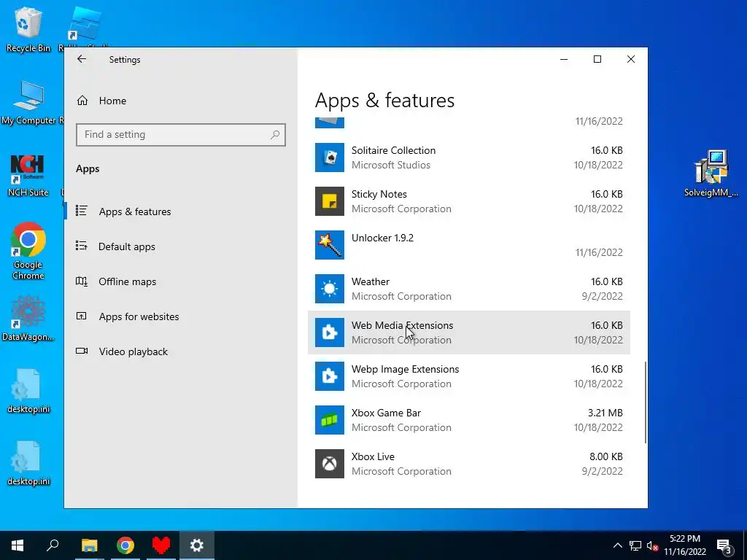Click the search magnifier in Find a setting

(275, 135)
